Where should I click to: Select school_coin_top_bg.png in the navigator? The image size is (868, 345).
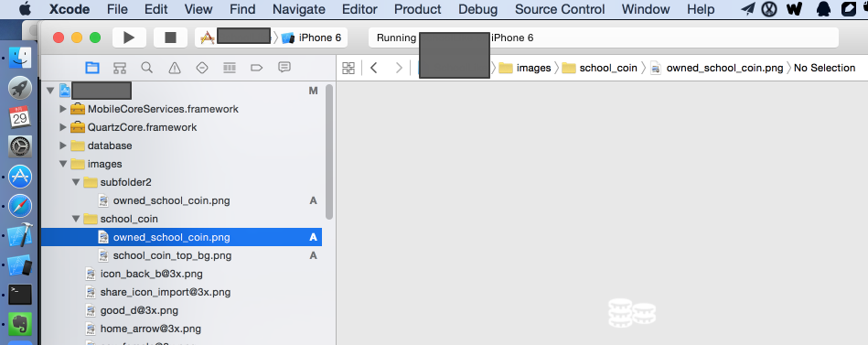click(x=172, y=255)
